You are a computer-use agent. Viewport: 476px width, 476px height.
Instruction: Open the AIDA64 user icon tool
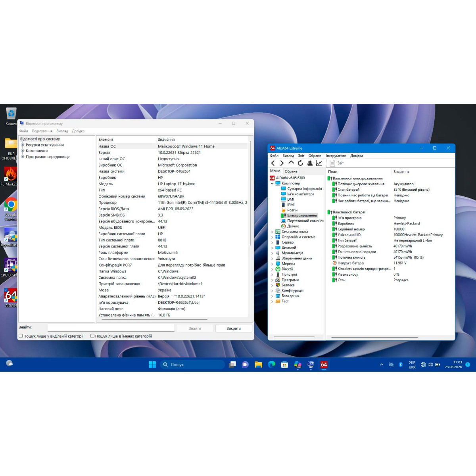[309, 163]
